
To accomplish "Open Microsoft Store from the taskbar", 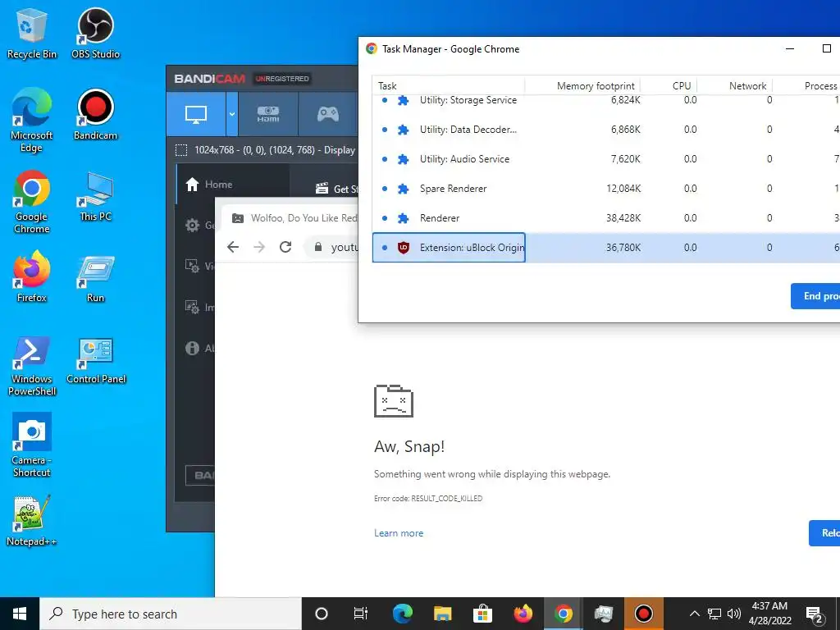I will [482, 614].
